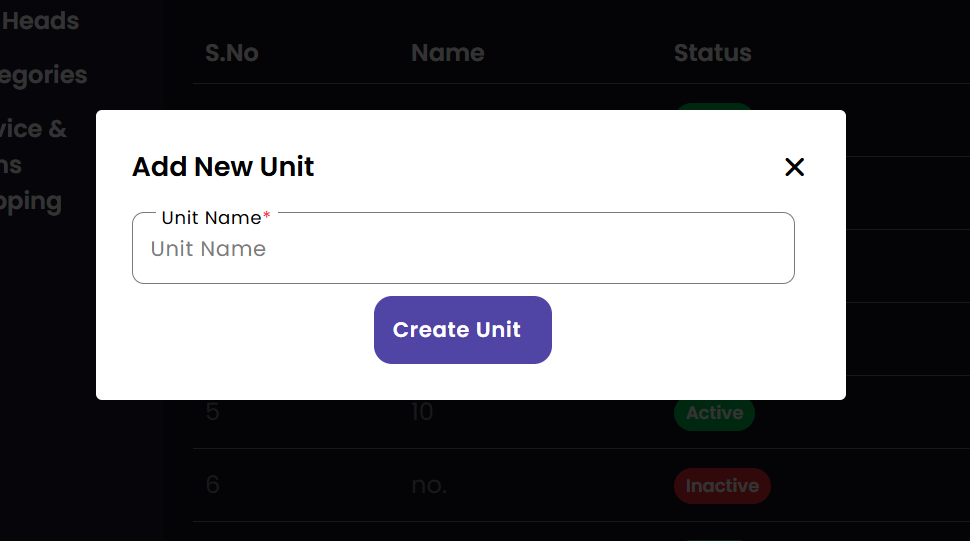
Task: Toggle the Inactive status badge in row 6
Action: [x=722, y=486]
